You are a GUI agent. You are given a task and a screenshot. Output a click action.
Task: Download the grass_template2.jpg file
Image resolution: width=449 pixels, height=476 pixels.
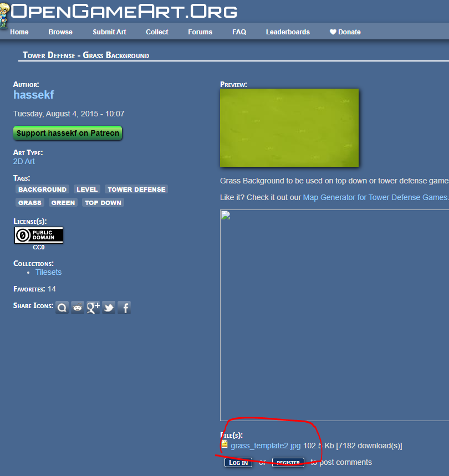[x=266, y=446]
